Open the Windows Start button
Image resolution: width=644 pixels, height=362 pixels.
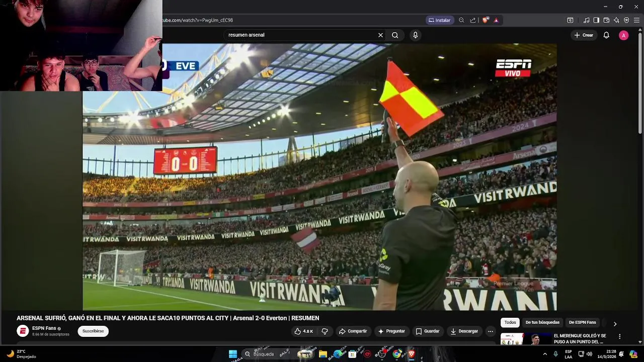pos(233,354)
